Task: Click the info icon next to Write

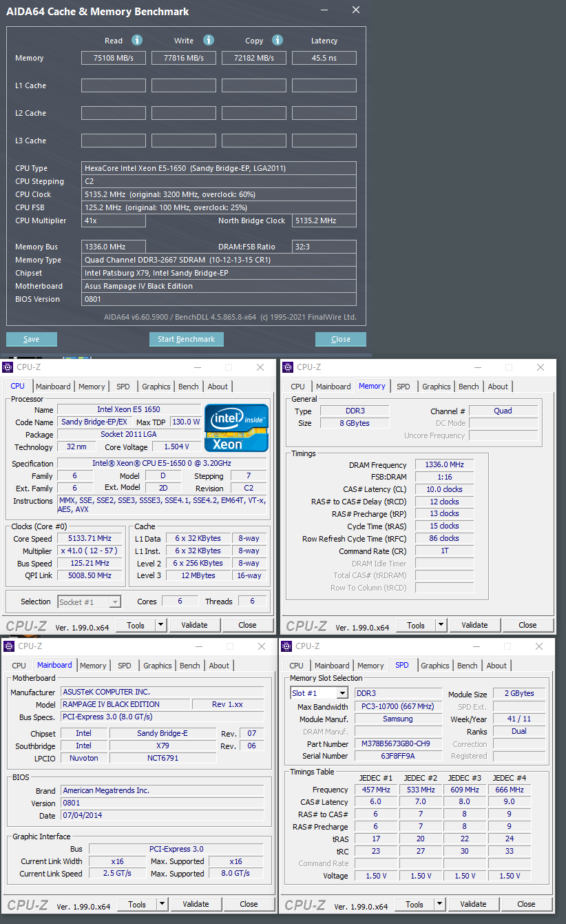Action: coord(209,40)
